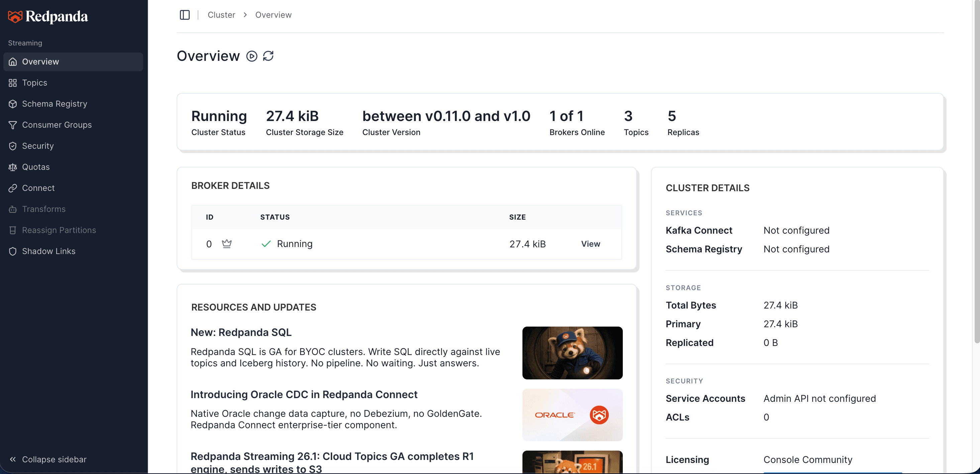Select Shadow Links in sidebar

point(73,251)
